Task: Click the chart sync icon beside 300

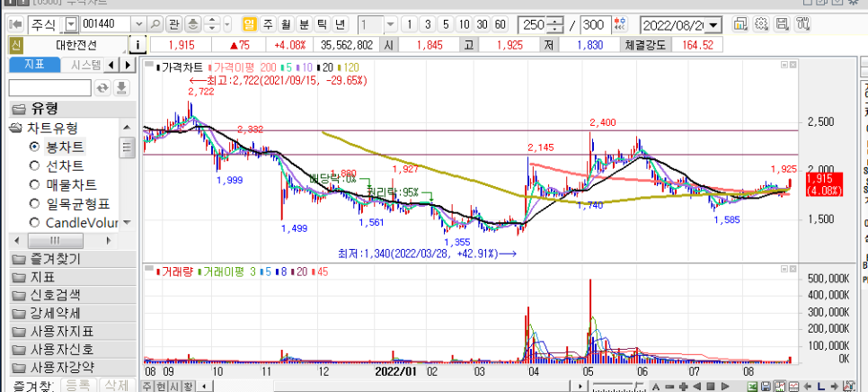Action: 622,24
